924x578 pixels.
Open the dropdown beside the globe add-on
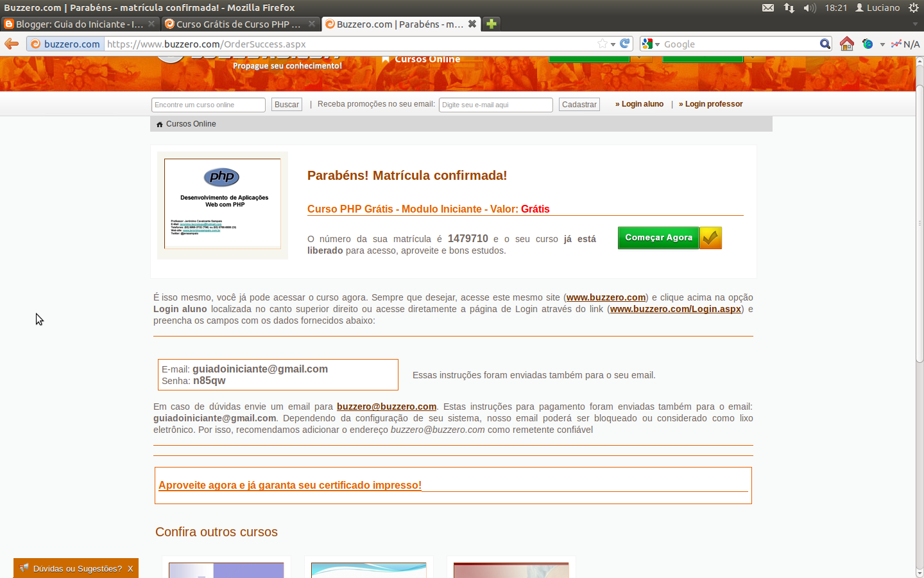(x=882, y=44)
